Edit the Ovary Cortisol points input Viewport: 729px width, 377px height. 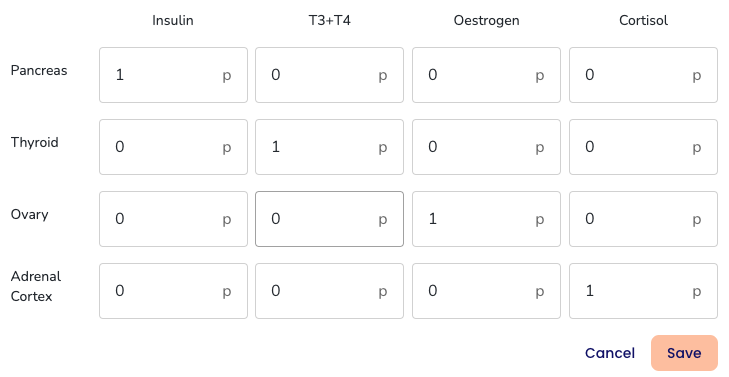pyautogui.click(x=643, y=219)
